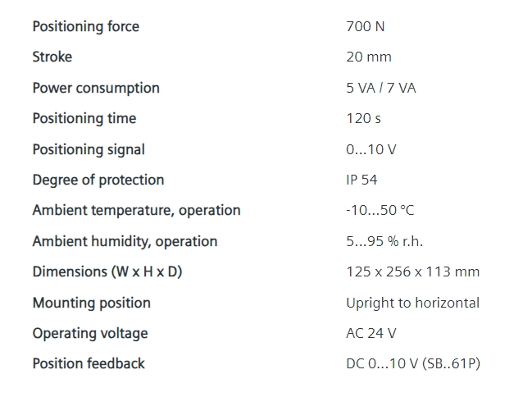Viewport: 532px width, 397px height.
Task: Select the 700 N value
Action: tap(366, 26)
